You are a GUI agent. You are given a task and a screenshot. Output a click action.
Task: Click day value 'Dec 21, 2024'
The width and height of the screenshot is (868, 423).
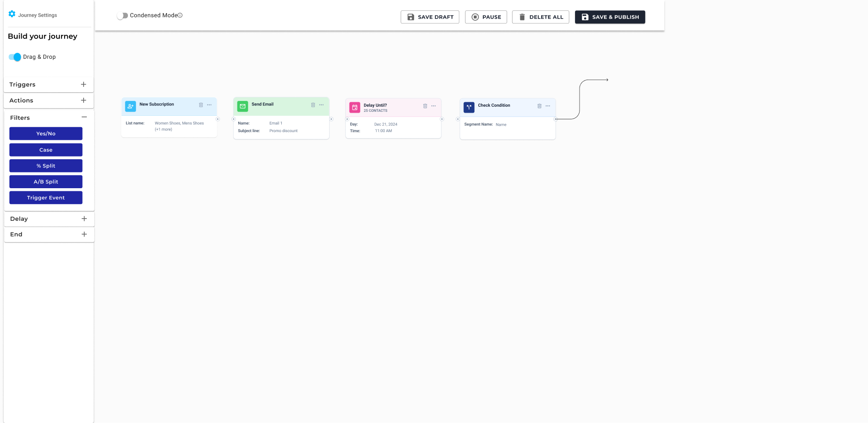[386, 124]
